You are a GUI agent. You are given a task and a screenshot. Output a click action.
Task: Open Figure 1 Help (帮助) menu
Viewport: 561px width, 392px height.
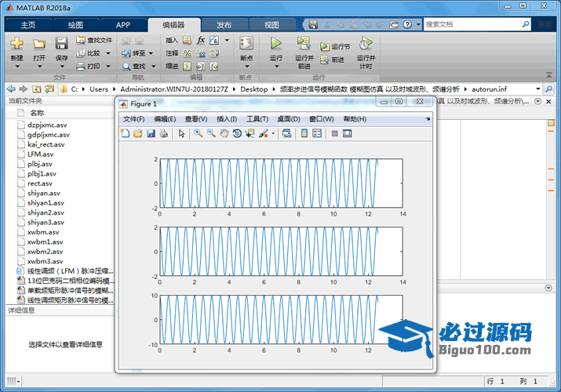pos(355,119)
